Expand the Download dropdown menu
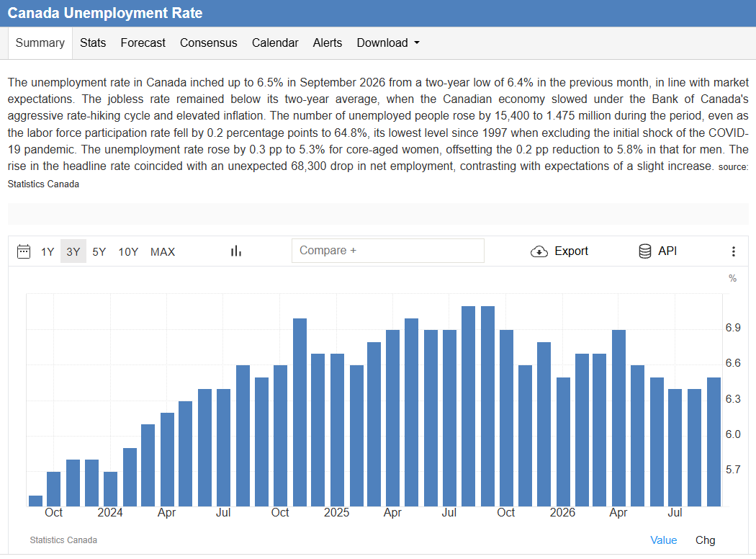The height and width of the screenshot is (559, 756). click(x=388, y=43)
